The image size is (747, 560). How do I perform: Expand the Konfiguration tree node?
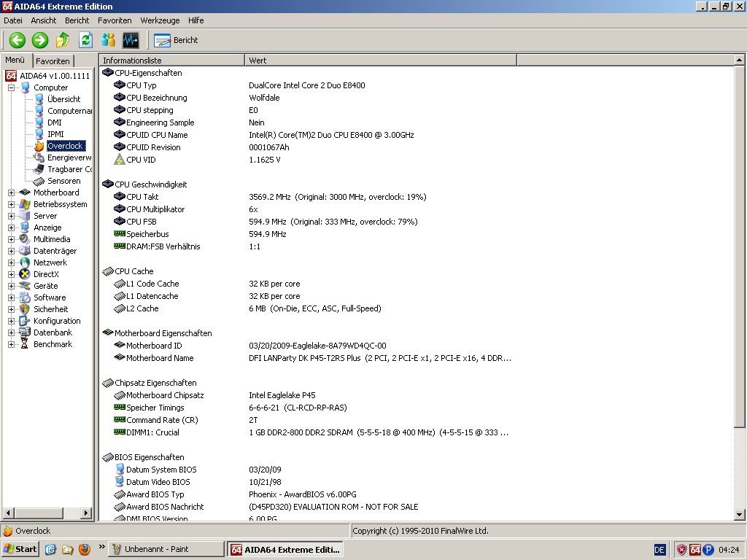point(11,321)
